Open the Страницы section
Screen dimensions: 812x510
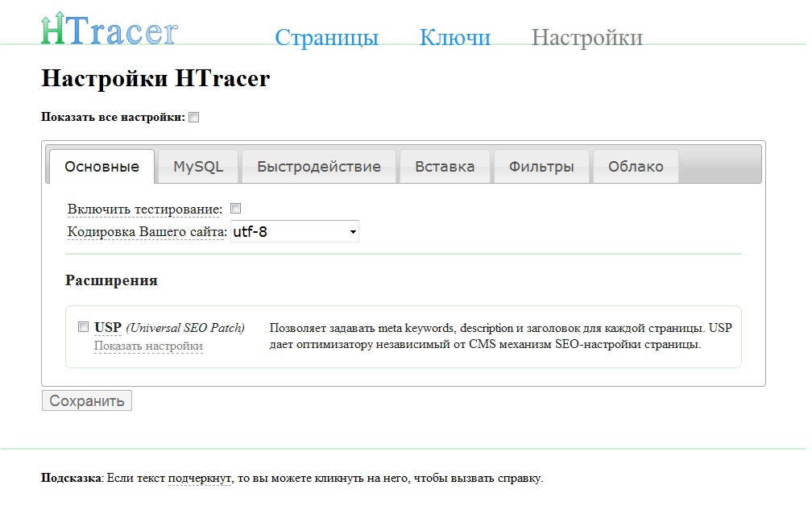(326, 37)
